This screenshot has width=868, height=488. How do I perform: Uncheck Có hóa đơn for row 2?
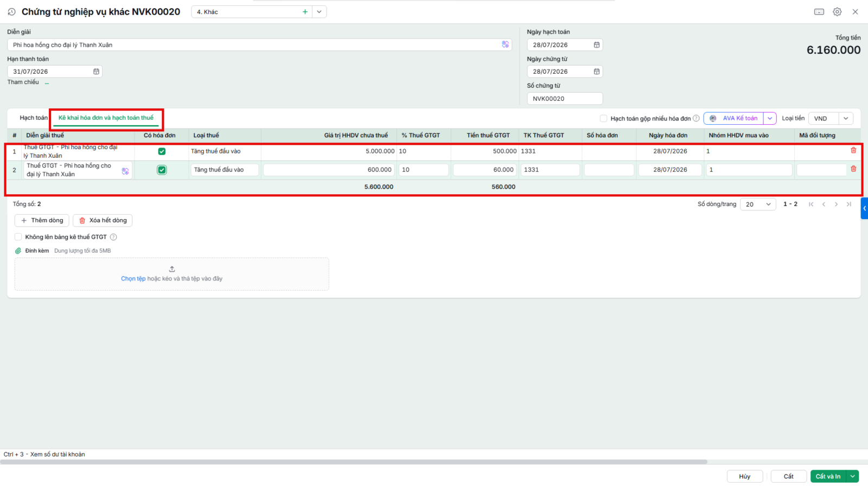162,170
